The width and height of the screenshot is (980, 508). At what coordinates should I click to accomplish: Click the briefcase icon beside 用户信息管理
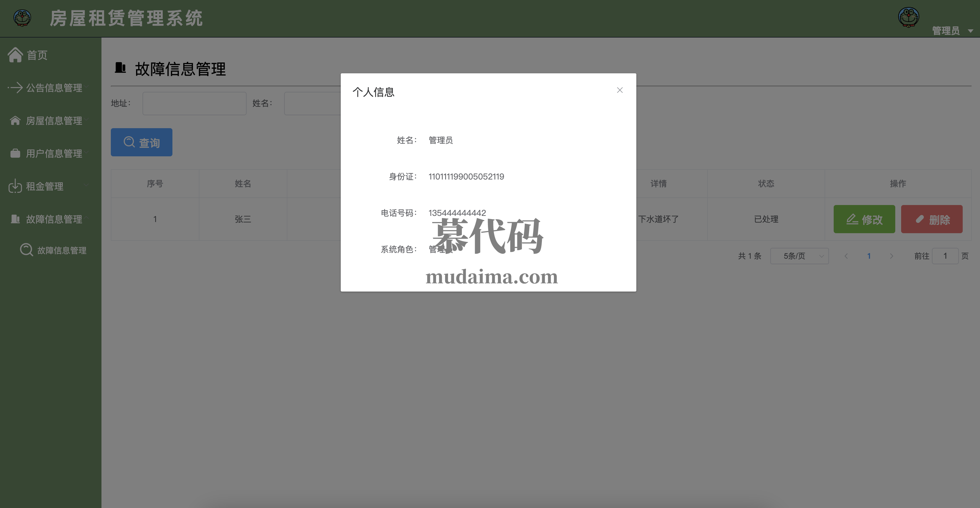(x=15, y=153)
